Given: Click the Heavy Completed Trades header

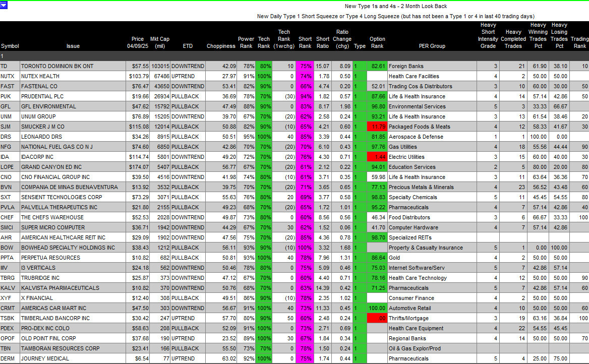Looking at the screenshot, I should point(513,39).
